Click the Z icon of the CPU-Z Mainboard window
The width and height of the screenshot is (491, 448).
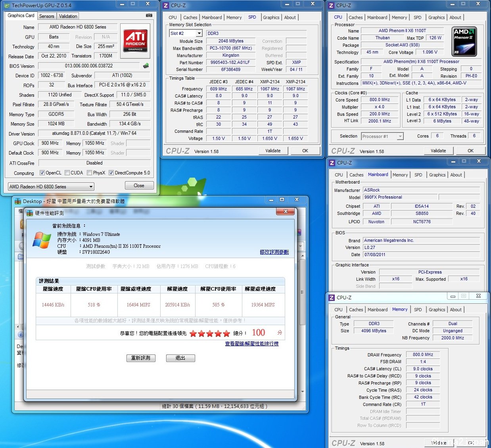pyautogui.click(x=332, y=163)
